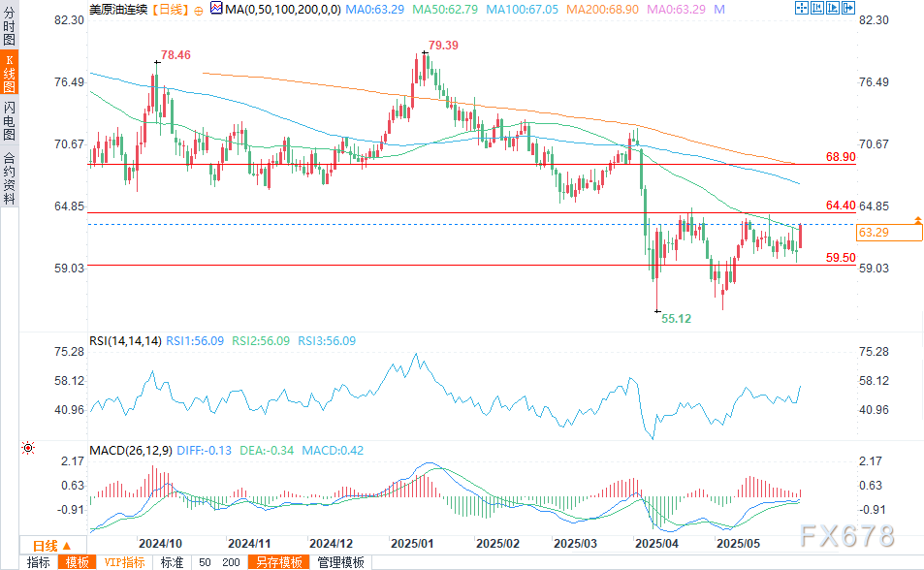This screenshot has height=570, width=924.
Task: Click the red sun icon near MACD panel
Action: click(x=27, y=448)
